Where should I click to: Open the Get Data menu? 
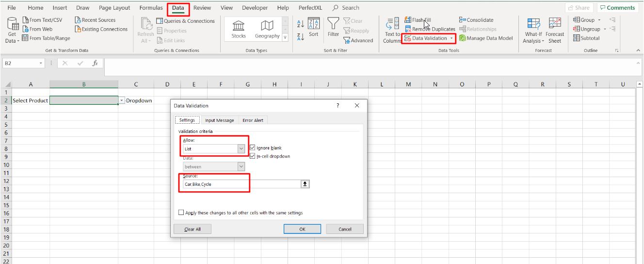(12, 30)
